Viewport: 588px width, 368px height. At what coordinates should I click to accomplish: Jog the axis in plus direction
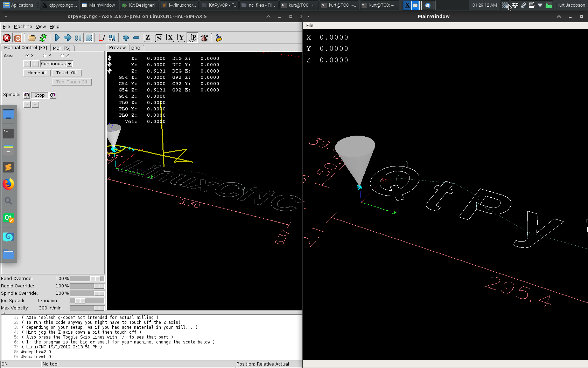35,64
